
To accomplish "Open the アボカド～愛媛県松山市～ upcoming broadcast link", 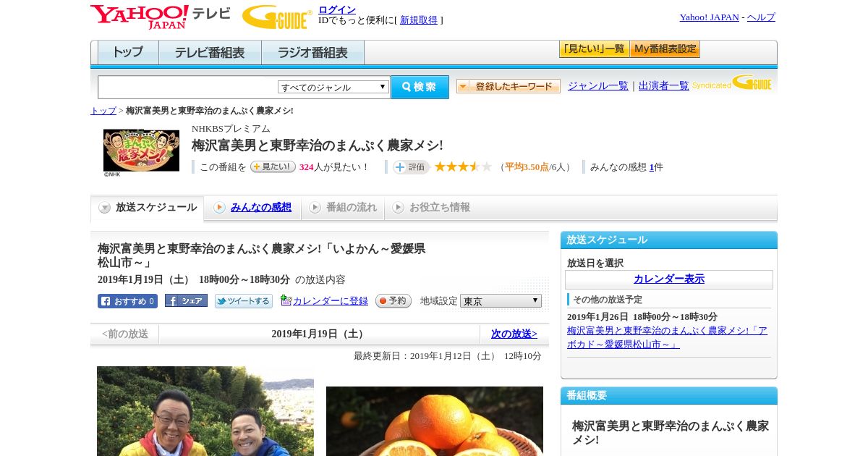I will 668,337.
